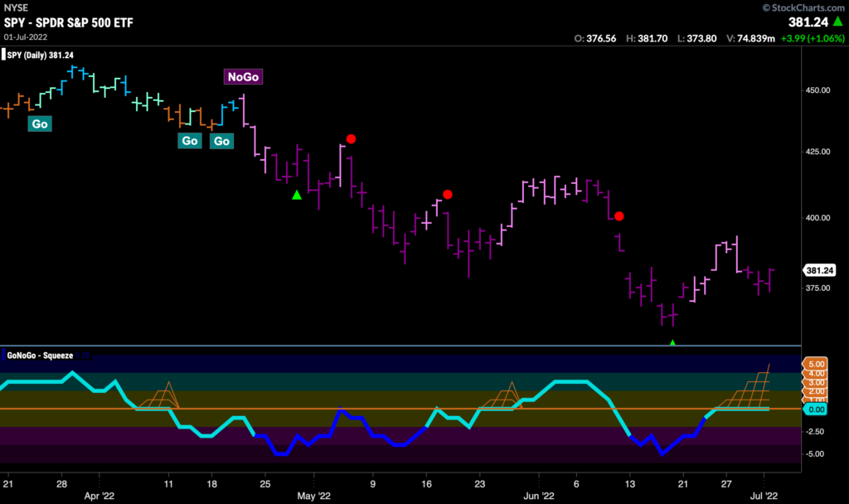The width and height of the screenshot is (849, 504).
Task: Click the 400.00 price axis label
Action: [x=817, y=218]
